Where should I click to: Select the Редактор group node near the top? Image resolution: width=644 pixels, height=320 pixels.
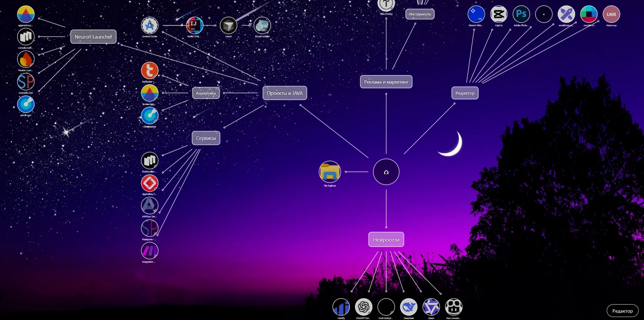coord(465,93)
